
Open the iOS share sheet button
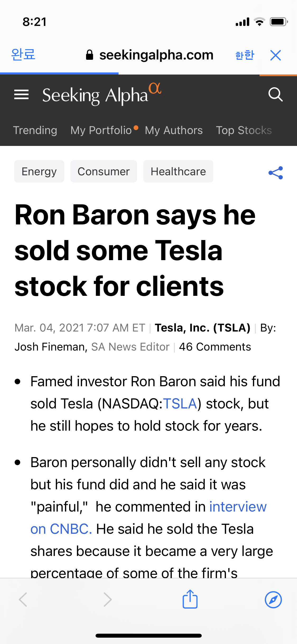(190, 599)
